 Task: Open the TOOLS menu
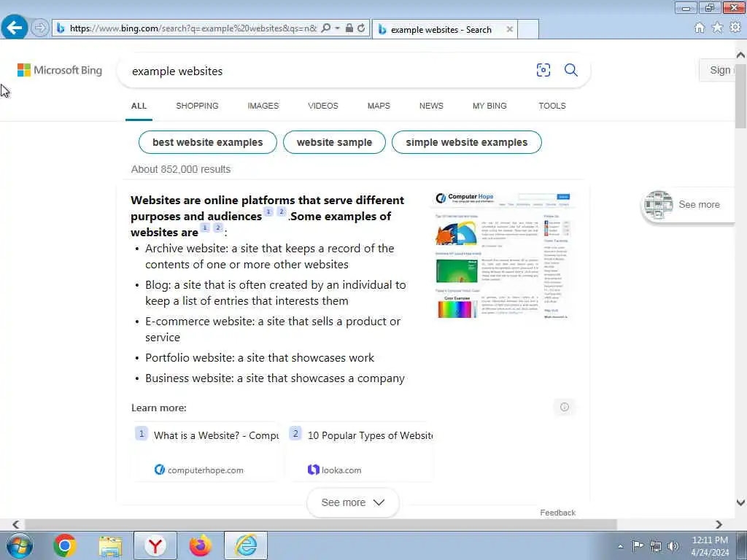pos(552,106)
